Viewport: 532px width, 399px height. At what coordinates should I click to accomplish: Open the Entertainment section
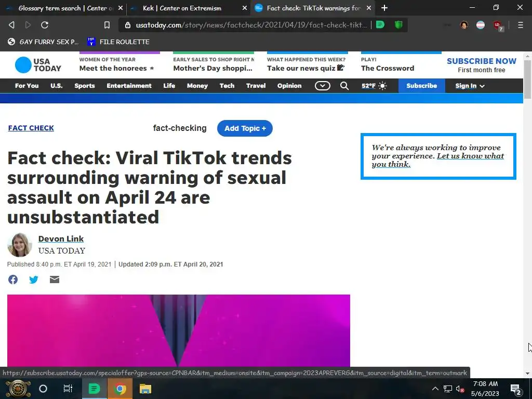[x=129, y=86]
